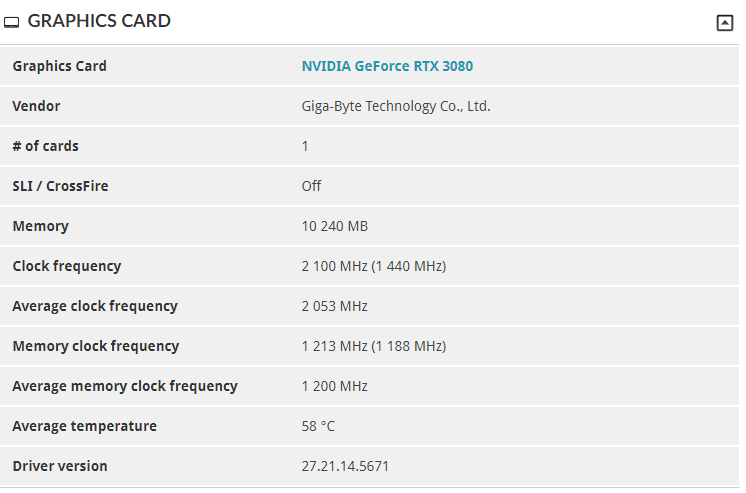Select the SLI / CrossFire label
Screen dimensions: 746x493
[60, 186]
